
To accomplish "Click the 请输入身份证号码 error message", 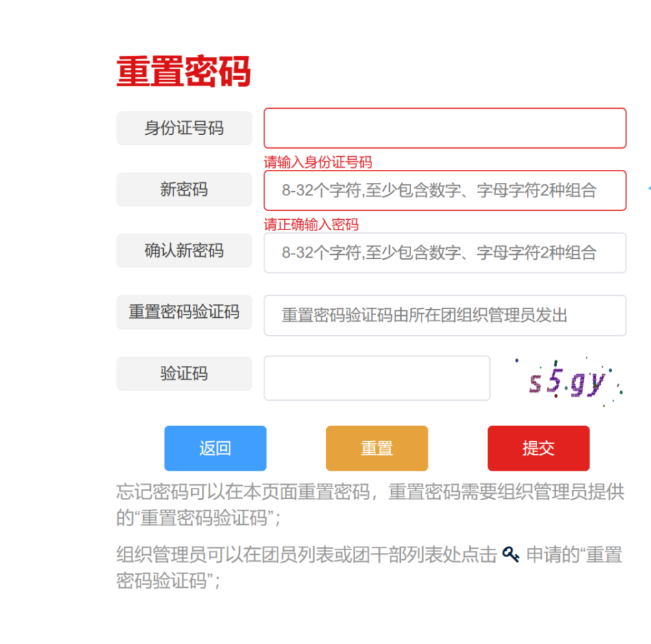I will pyautogui.click(x=318, y=162).
